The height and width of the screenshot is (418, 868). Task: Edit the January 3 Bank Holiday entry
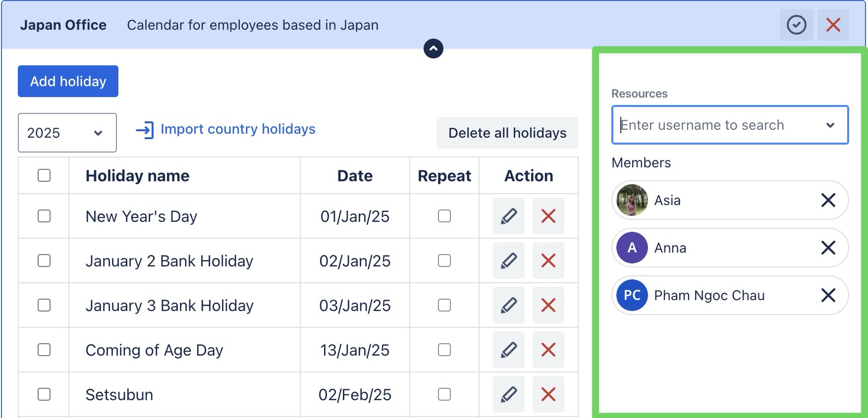pyautogui.click(x=508, y=305)
